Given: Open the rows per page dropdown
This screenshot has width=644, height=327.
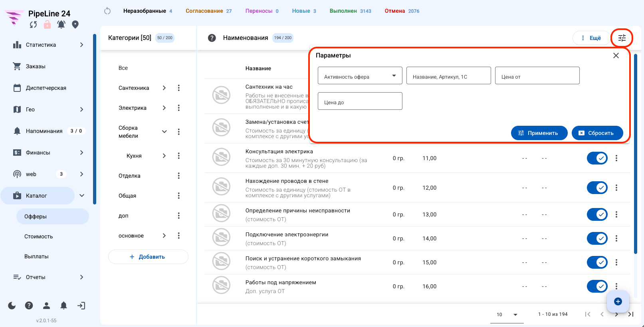Looking at the screenshot, I should tap(507, 315).
